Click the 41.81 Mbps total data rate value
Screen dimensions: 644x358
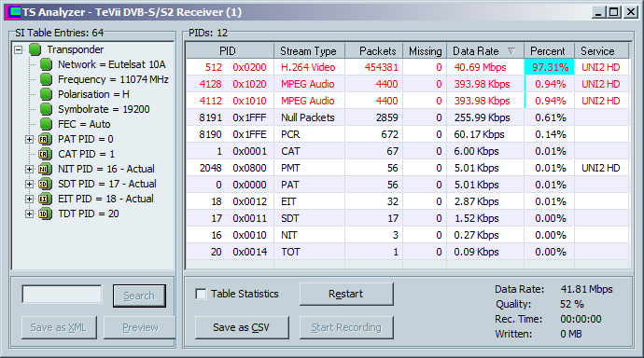pos(586,289)
